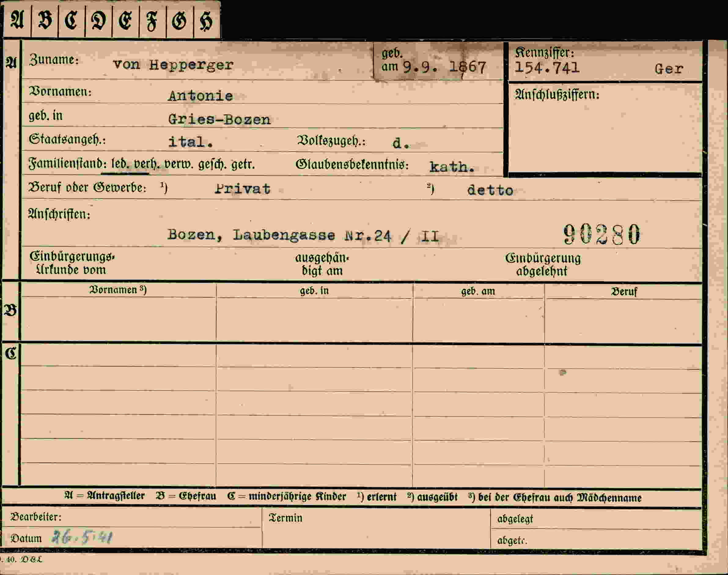The image size is (728, 575).
Task: Click the 'Vornamen 3)' column header
Action: click(118, 290)
